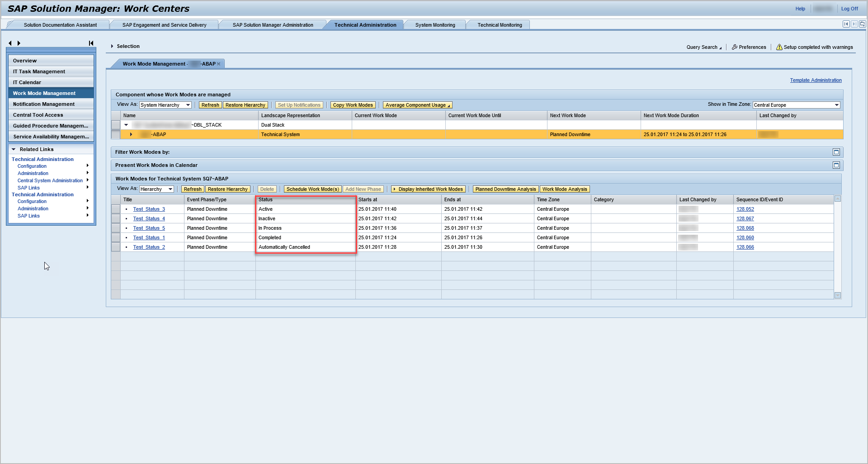Click the Log Off link
Image resolution: width=868 pixels, height=464 pixels.
[849, 9]
